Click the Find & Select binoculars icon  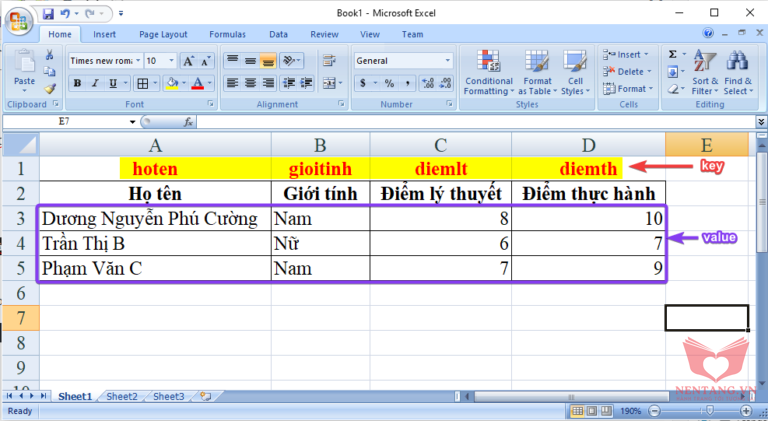[738, 73]
